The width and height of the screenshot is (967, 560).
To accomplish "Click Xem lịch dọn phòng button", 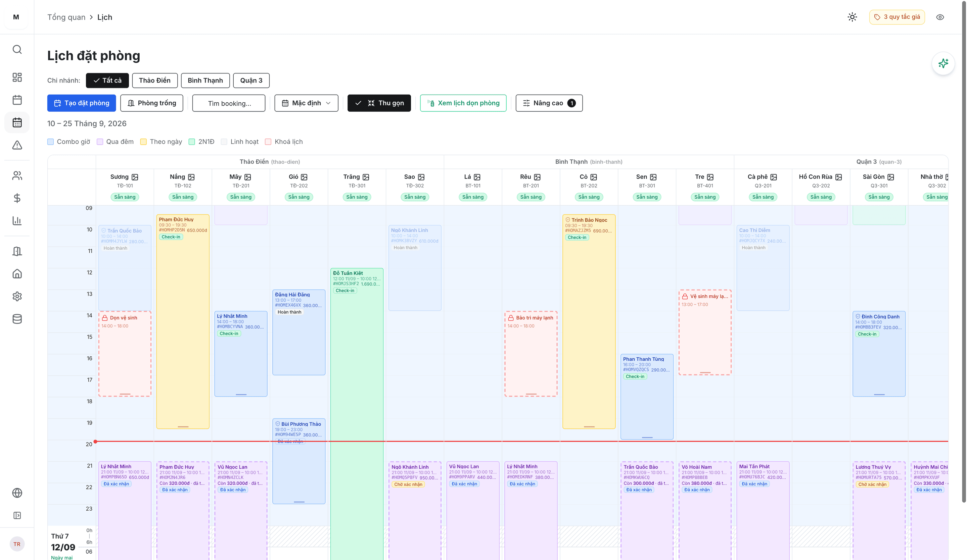I will [463, 103].
